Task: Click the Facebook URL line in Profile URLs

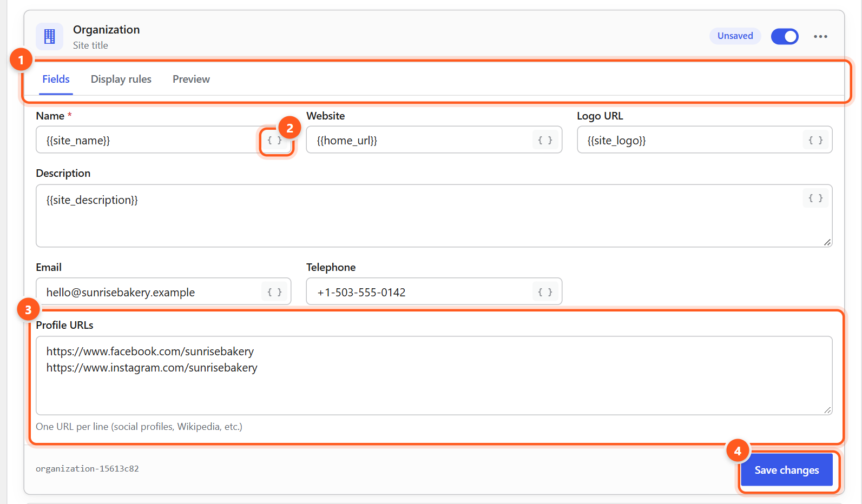Action: (150, 352)
